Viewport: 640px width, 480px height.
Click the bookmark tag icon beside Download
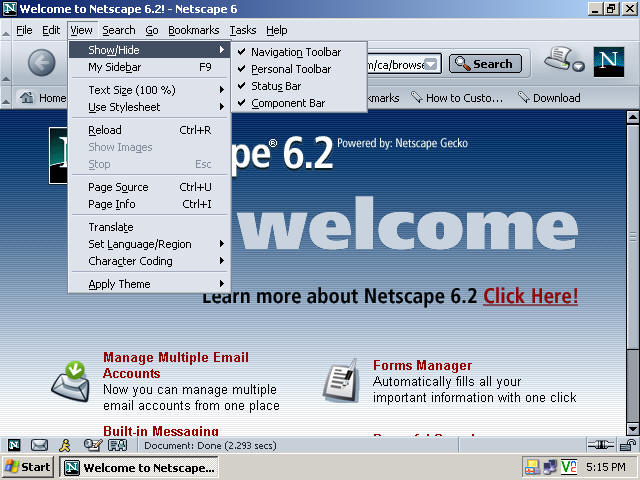pos(523,97)
